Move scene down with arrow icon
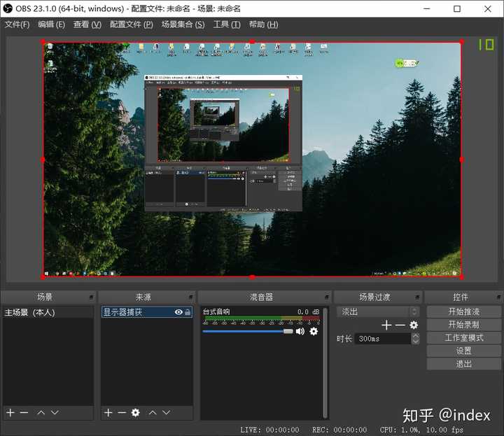 [x=55, y=412]
